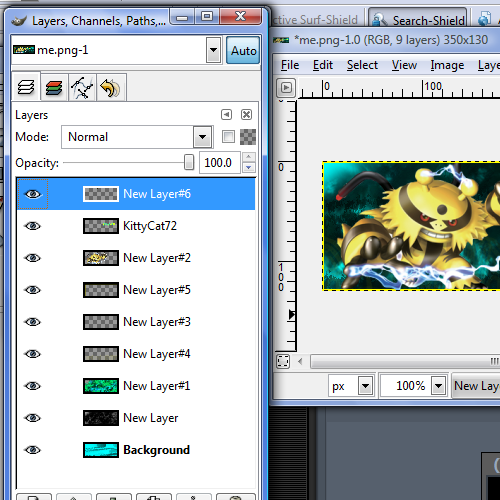The image size is (500, 500).
Task: Click the navigation marker on the vertical ruler
Action: point(292,314)
